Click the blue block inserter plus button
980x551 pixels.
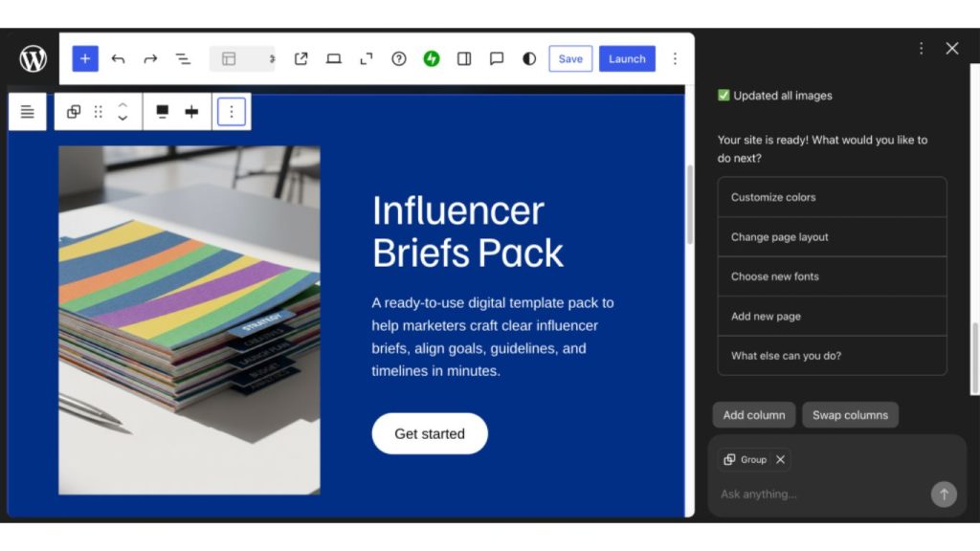pos(85,59)
